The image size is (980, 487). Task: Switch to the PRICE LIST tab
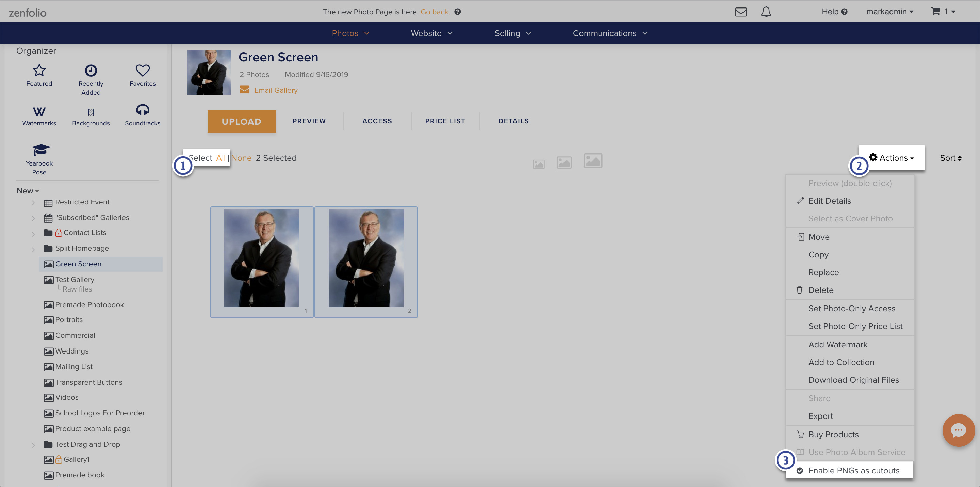click(445, 121)
